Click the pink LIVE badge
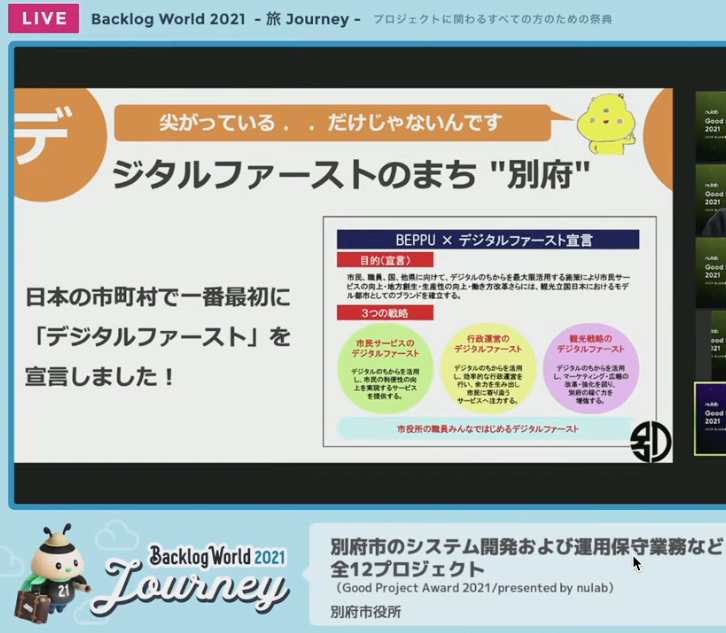Viewport: 726px width, 633px height. click(x=44, y=19)
